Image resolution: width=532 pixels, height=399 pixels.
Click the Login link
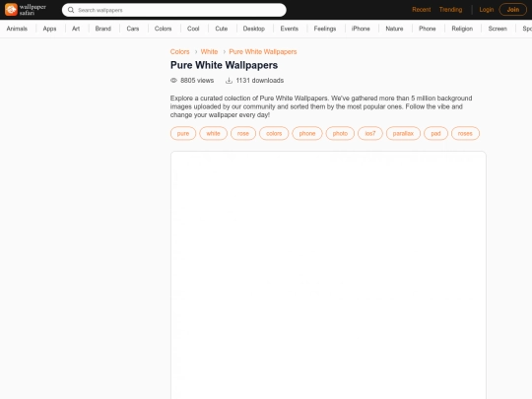click(x=487, y=10)
